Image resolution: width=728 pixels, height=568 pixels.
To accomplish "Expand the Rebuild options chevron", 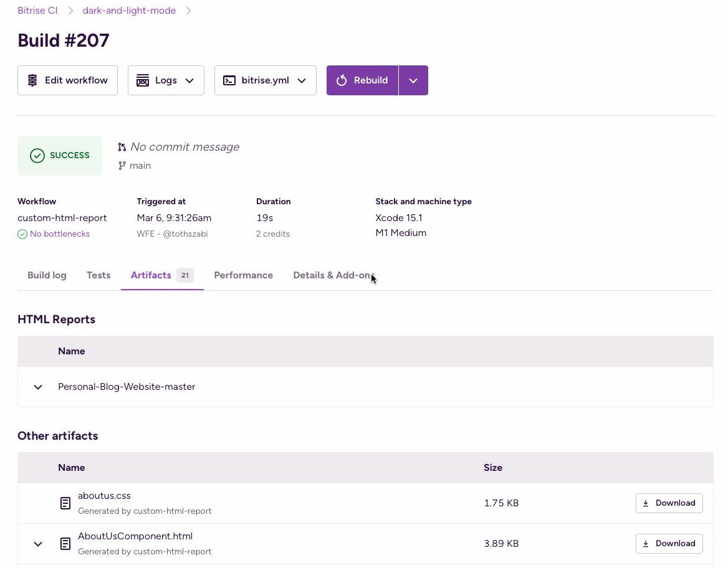I will pyautogui.click(x=413, y=80).
